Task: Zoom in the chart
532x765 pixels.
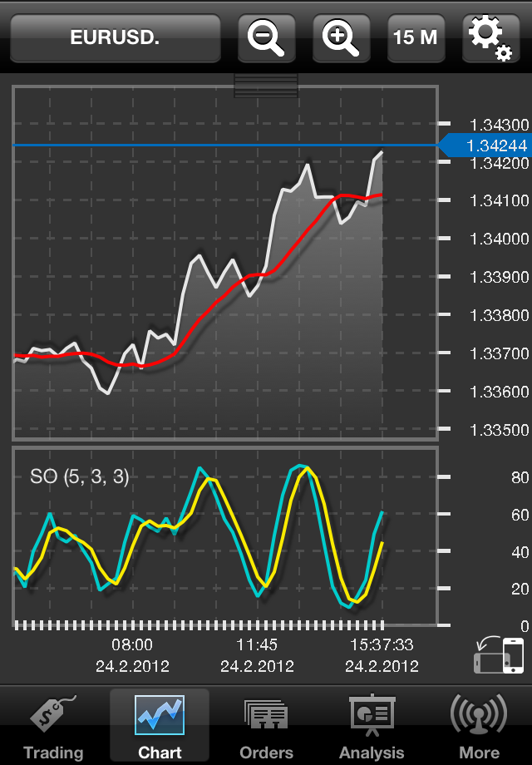Action: 341,37
